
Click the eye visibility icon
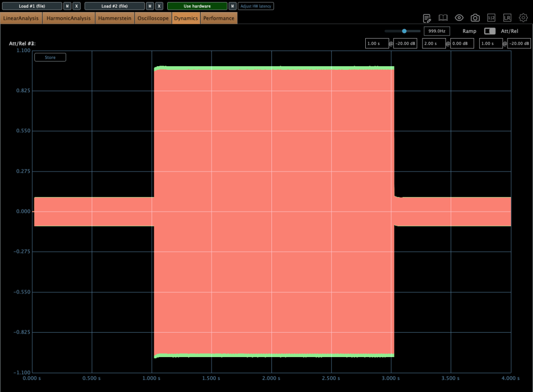(459, 18)
